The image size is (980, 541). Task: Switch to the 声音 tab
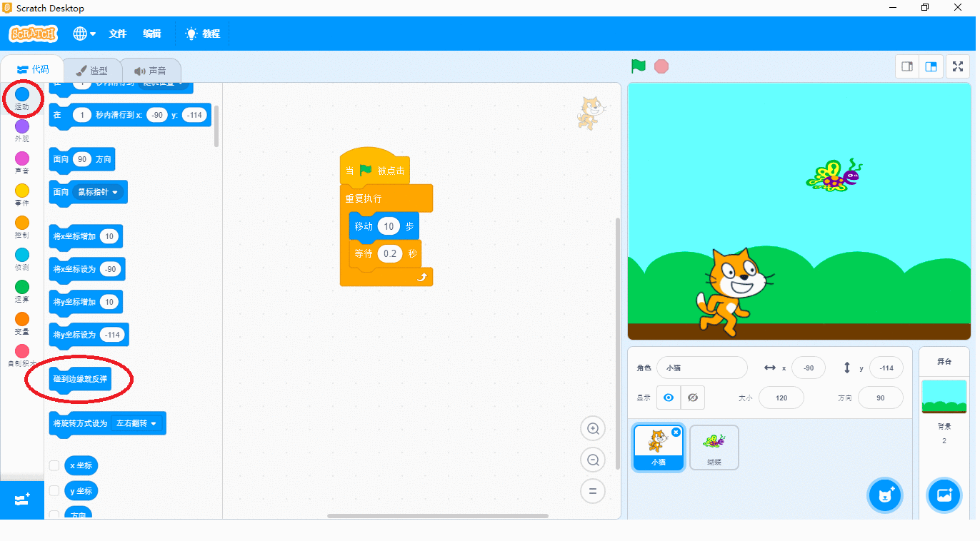[150, 71]
